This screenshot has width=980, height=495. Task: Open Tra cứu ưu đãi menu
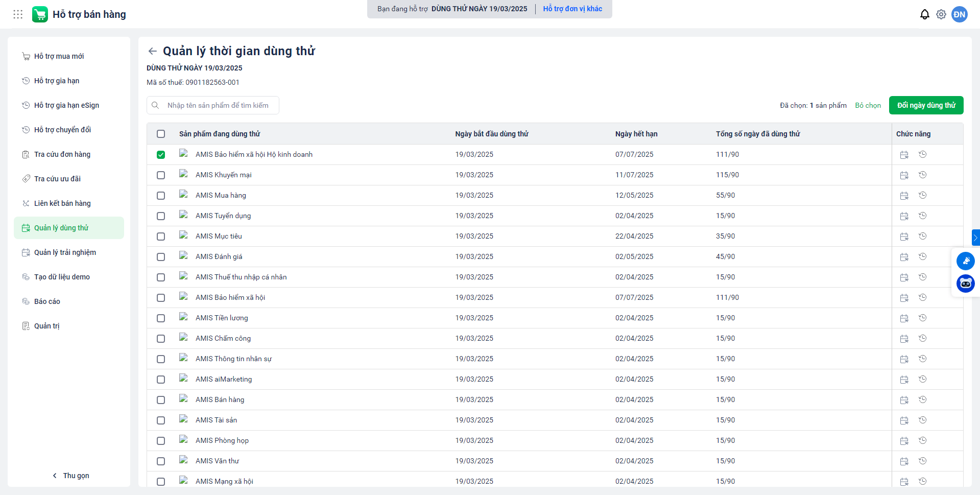[x=69, y=179]
